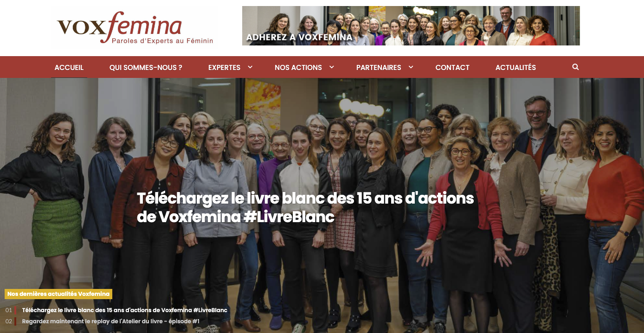Open the Expertes menu item
The width and height of the screenshot is (644, 333).
point(224,67)
